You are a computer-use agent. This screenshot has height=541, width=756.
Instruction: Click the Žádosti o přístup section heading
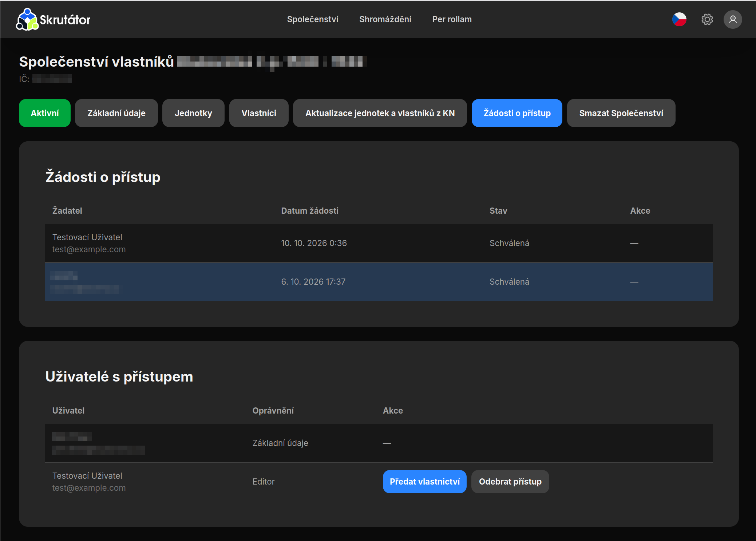coord(103,177)
